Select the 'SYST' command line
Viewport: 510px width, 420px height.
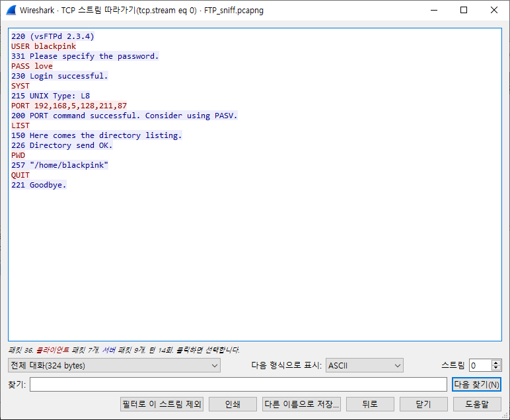pos(20,86)
